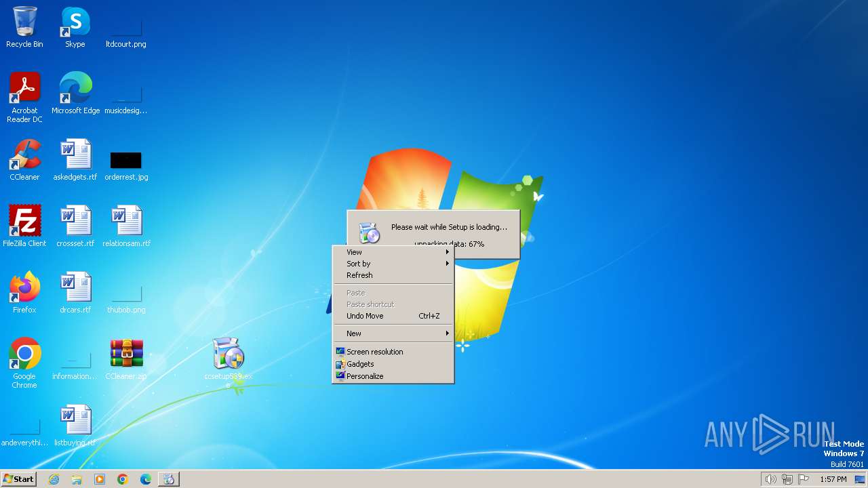Select Microsoft Edge desktop shortcut

click(75, 94)
